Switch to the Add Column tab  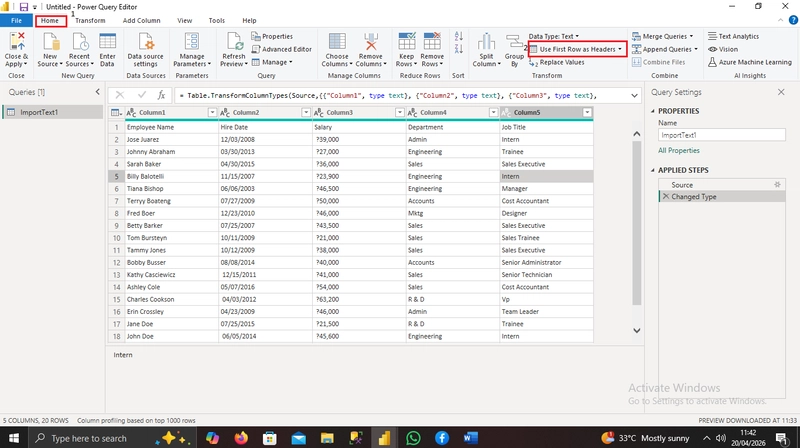(141, 20)
